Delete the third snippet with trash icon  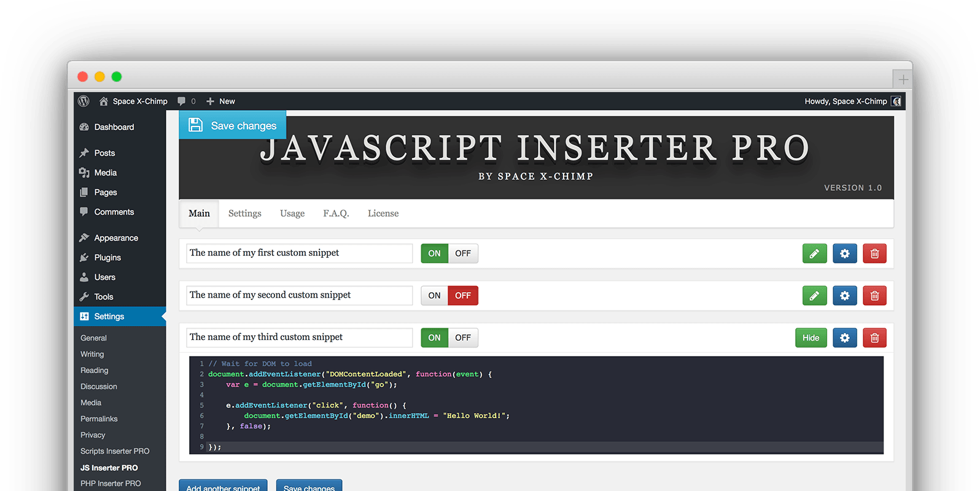(x=874, y=338)
